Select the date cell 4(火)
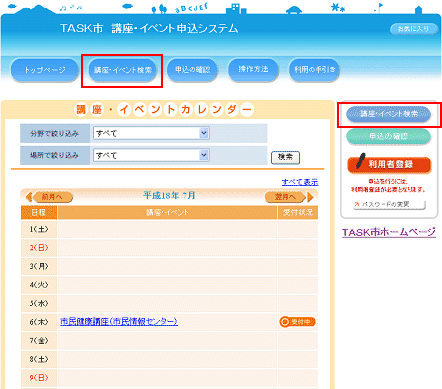Viewport: 442px width, 389px height. pyautogui.click(x=39, y=285)
